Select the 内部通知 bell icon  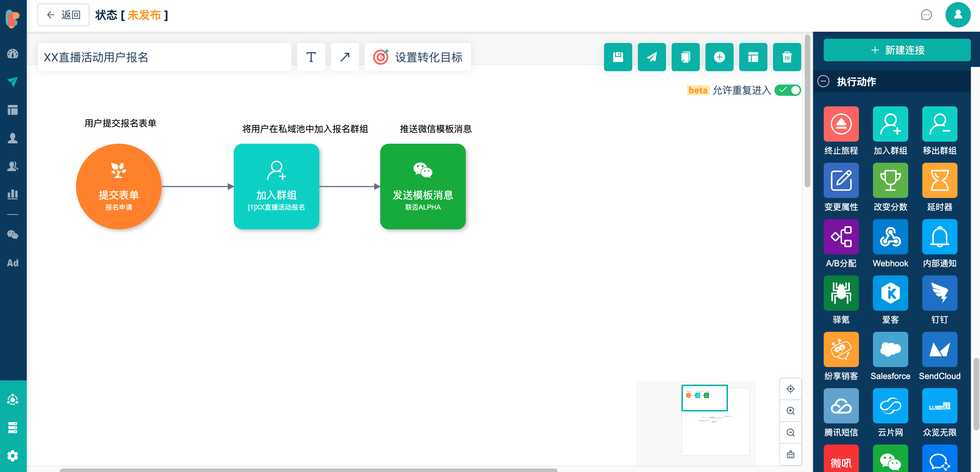[939, 237]
